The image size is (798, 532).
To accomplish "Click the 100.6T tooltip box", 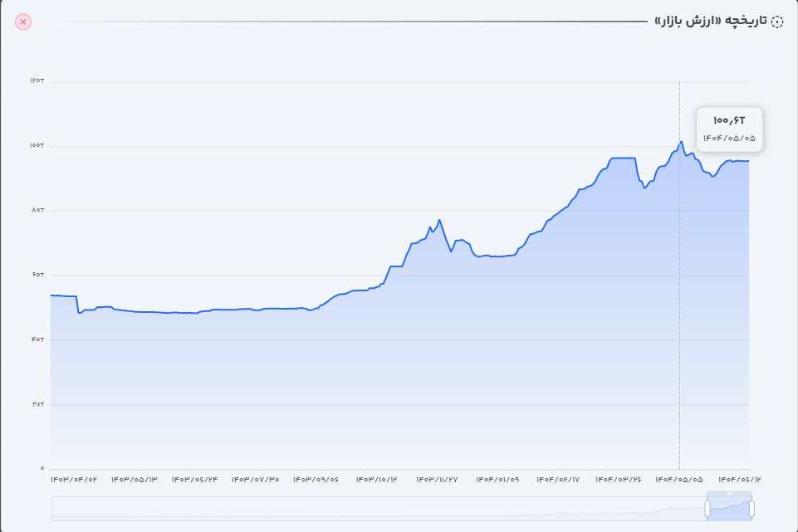I will [x=729, y=129].
